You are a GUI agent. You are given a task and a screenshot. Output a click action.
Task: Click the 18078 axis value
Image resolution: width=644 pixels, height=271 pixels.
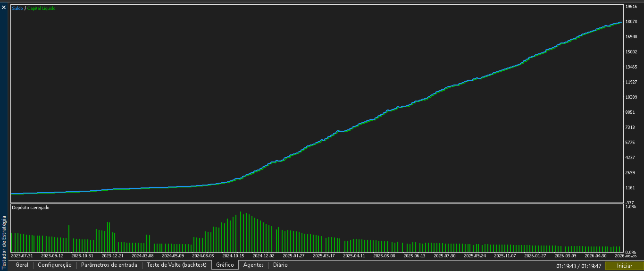click(x=632, y=22)
